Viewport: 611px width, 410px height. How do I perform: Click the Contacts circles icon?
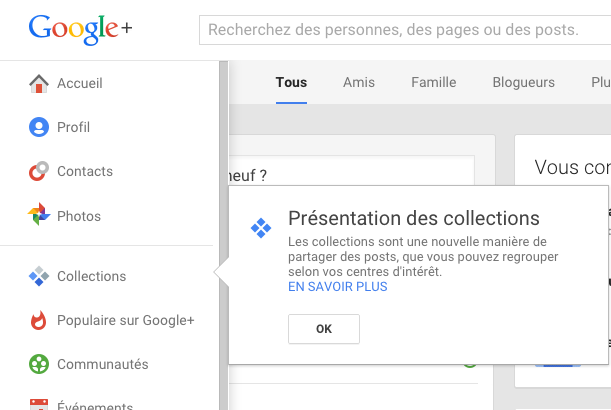(39, 171)
